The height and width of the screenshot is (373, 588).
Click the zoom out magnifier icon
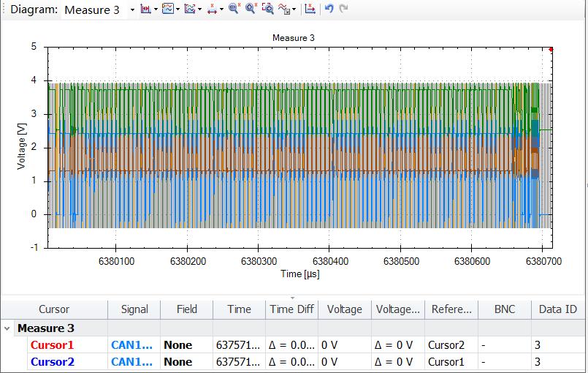pyautogui.click(x=234, y=10)
